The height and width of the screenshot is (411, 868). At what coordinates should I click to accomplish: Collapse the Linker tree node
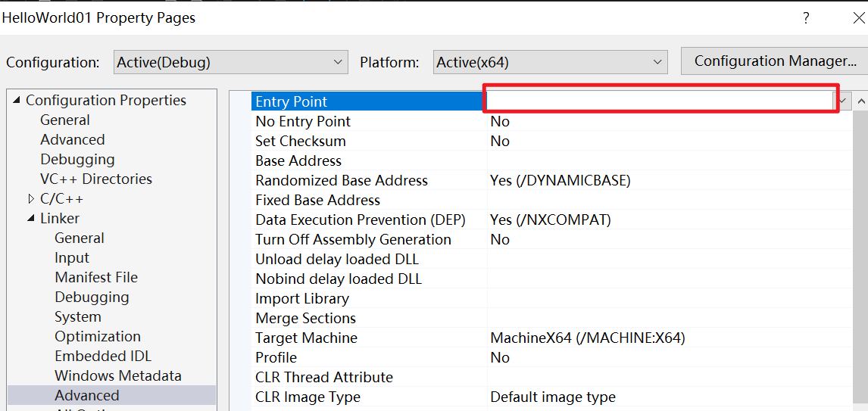tap(31, 219)
